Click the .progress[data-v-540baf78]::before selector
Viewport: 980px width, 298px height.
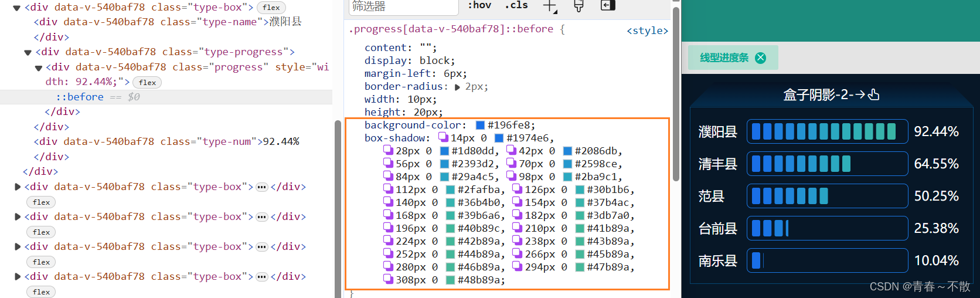coord(451,29)
